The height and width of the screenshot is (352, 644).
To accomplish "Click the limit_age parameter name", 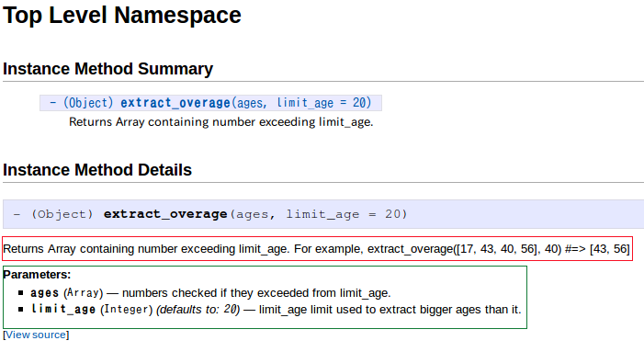I will (63, 310).
